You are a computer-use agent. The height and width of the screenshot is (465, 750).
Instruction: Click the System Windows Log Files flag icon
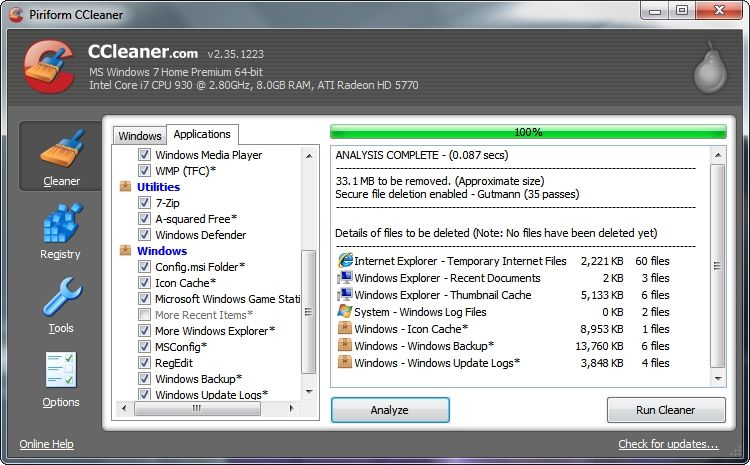[344, 311]
